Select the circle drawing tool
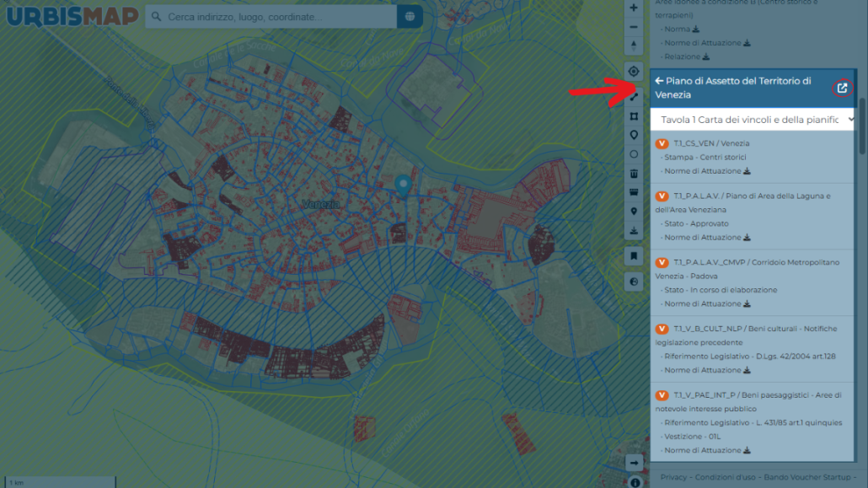Image resolution: width=868 pixels, height=488 pixels. (634, 154)
